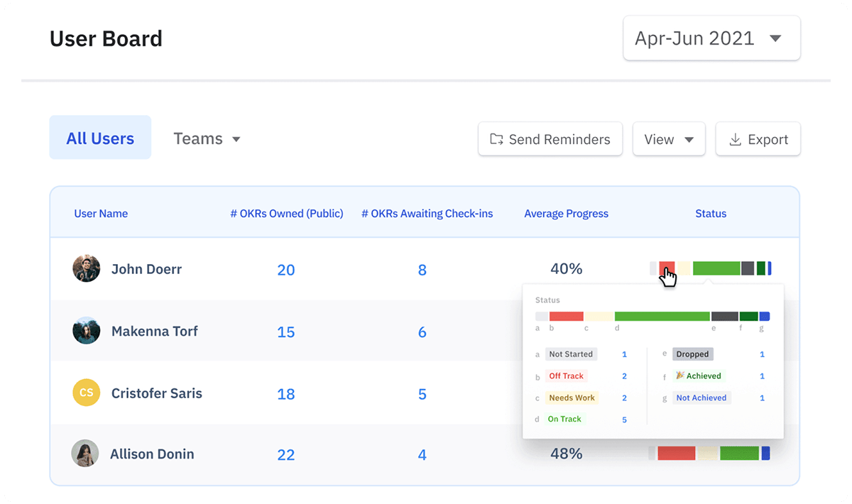Click the Export download icon
852x504 pixels.
tap(735, 139)
